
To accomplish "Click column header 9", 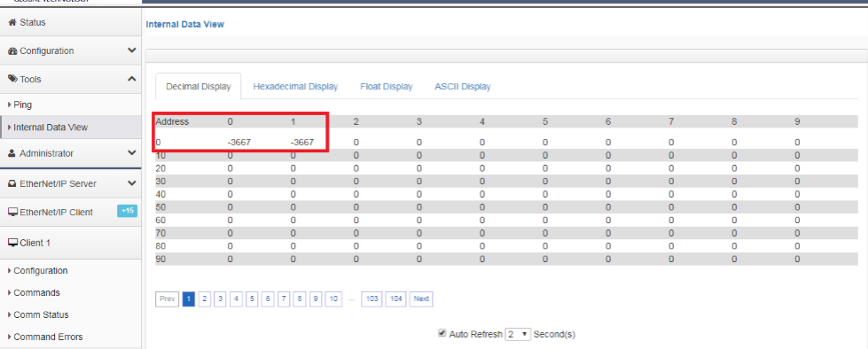I will (797, 121).
